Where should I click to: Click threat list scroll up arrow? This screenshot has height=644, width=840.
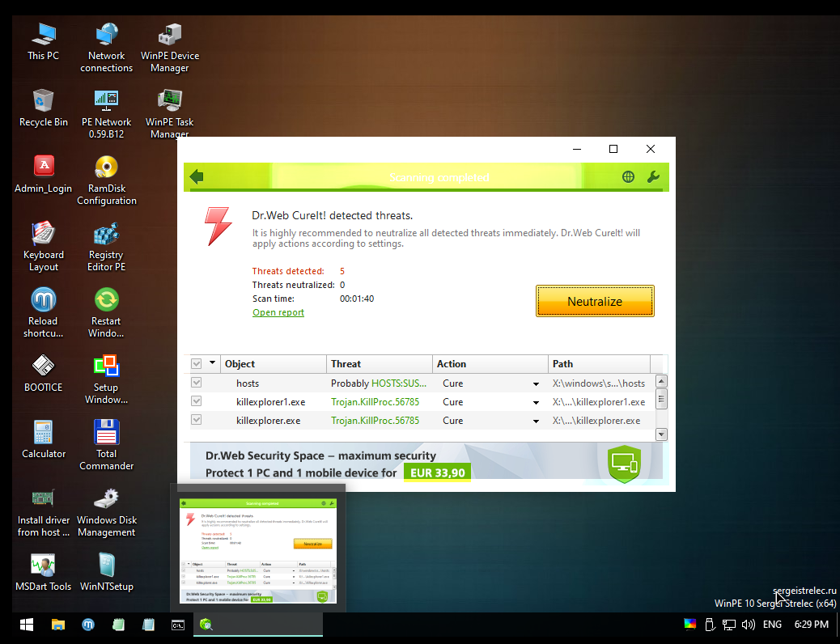662,381
